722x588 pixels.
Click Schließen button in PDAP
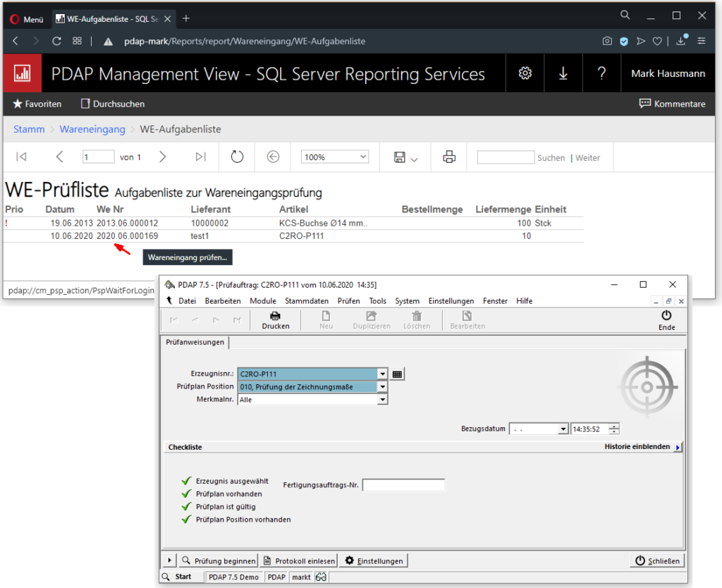(x=657, y=561)
